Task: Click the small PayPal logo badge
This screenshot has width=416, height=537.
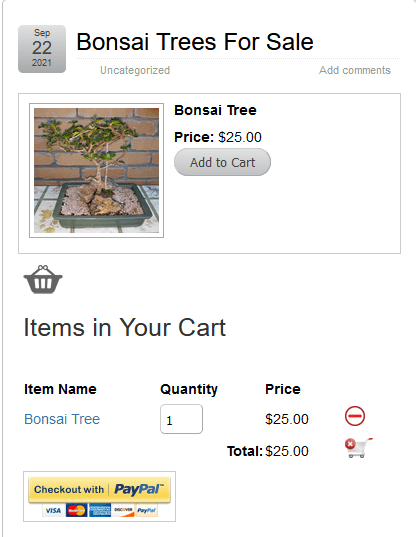Action: tap(147, 510)
